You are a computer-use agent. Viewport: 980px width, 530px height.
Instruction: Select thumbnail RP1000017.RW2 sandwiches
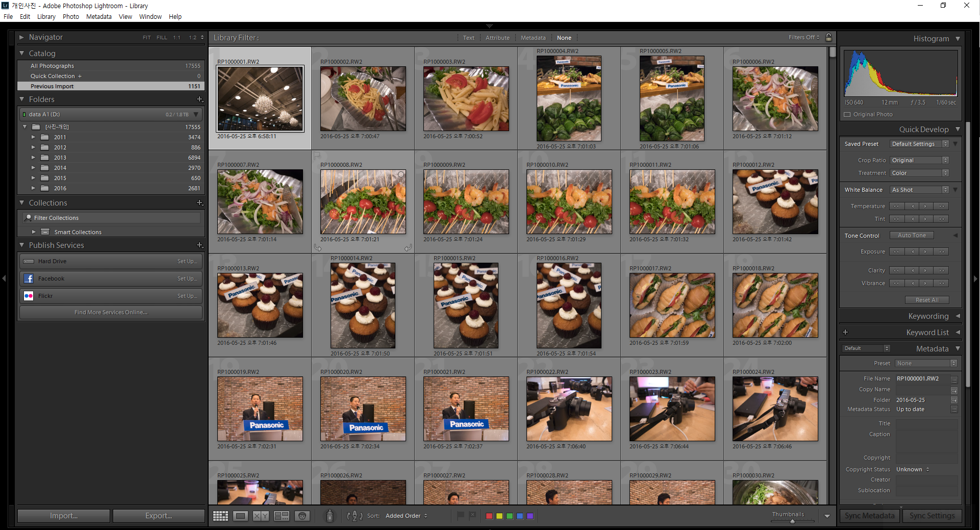[672, 305]
